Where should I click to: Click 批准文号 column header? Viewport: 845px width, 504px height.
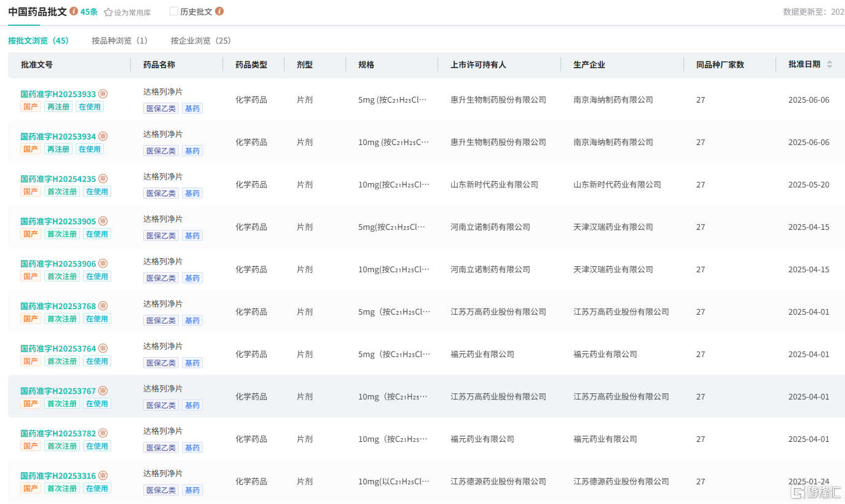tap(37, 65)
